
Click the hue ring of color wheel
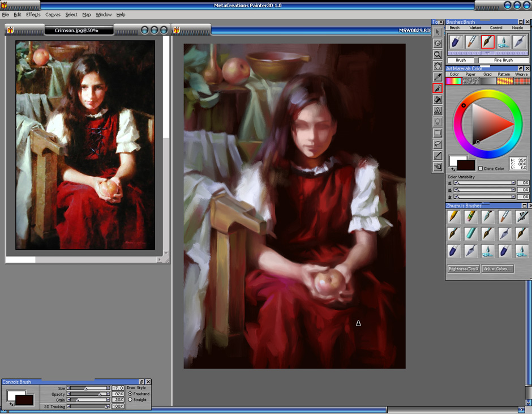(487, 93)
